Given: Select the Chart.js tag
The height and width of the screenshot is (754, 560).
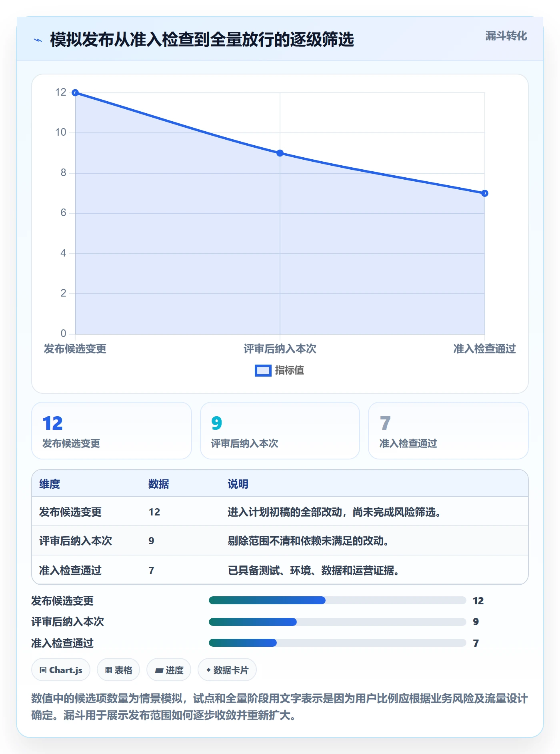Looking at the screenshot, I should pos(61,670).
